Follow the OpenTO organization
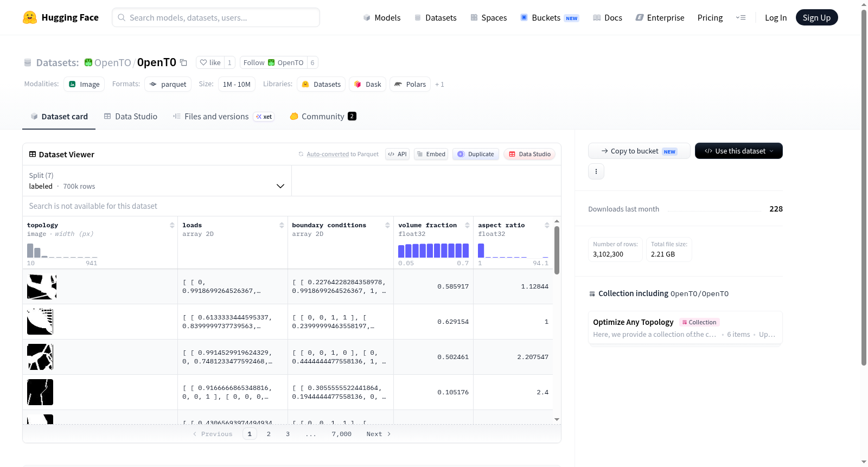This screenshot has height=467, width=868. coord(273,62)
